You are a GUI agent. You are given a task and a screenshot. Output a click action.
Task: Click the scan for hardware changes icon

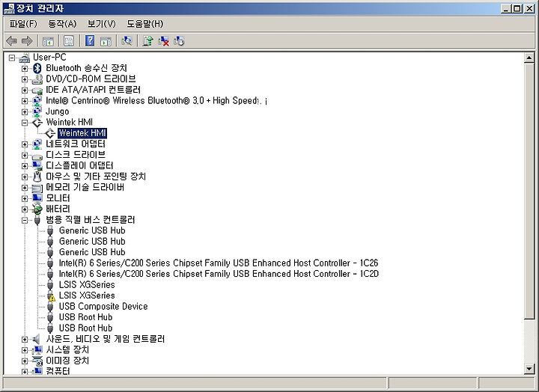[127, 41]
